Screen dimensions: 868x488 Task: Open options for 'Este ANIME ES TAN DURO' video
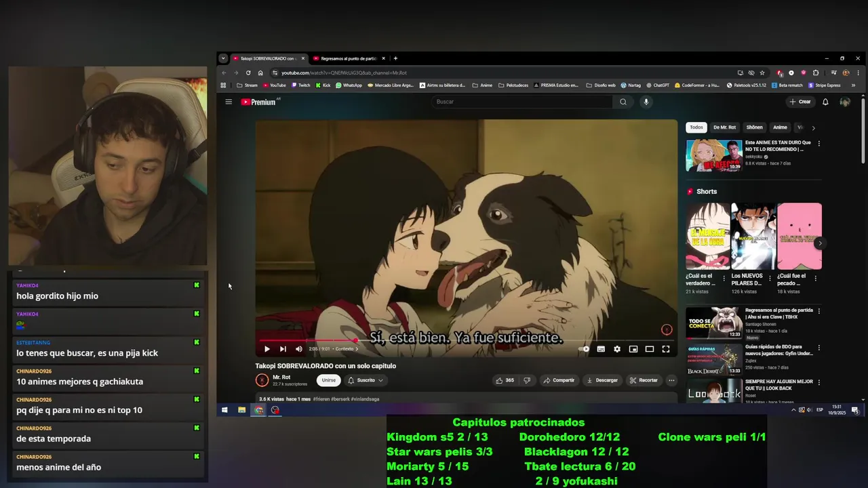pyautogui.click(x=818, y=144)
